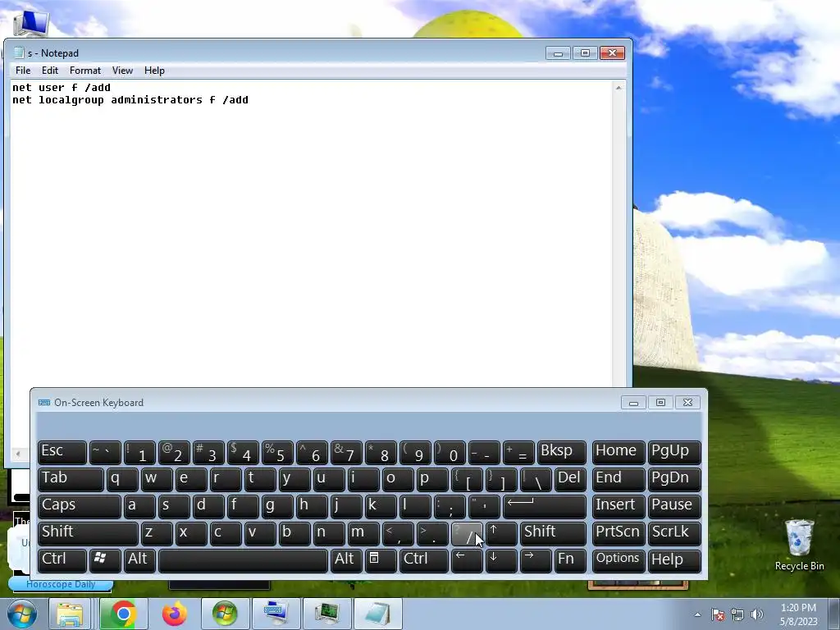Click the Enter key on keyboard
Image resolution: width=840 pixels, height=630 pixels.
pyautogui.click(x=545, y=506)
